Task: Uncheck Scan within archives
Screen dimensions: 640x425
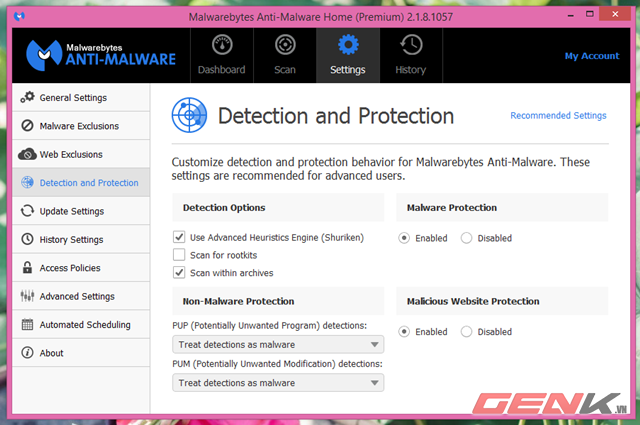Action: (x=179, y=272)
